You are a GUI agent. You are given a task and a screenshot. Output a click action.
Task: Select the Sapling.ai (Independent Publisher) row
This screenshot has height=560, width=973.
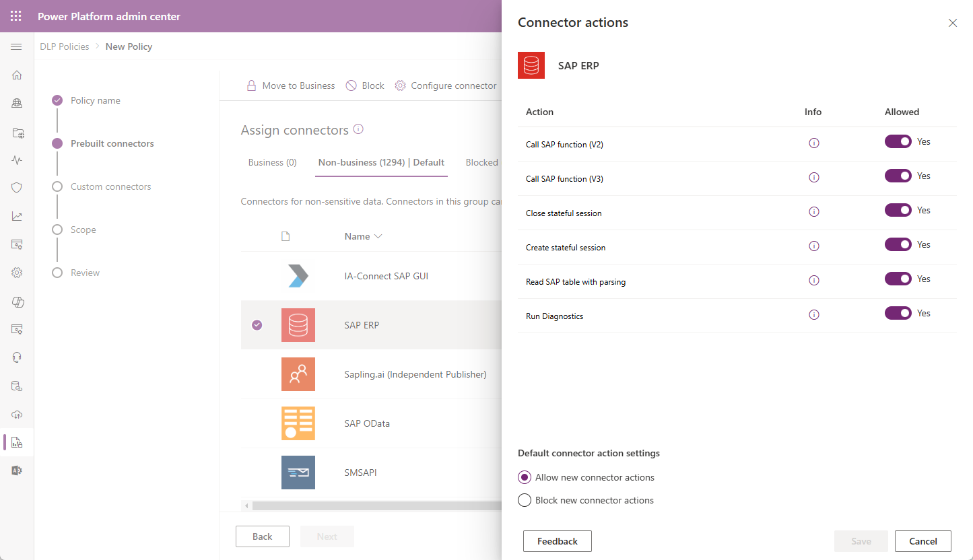click(372, 374)
